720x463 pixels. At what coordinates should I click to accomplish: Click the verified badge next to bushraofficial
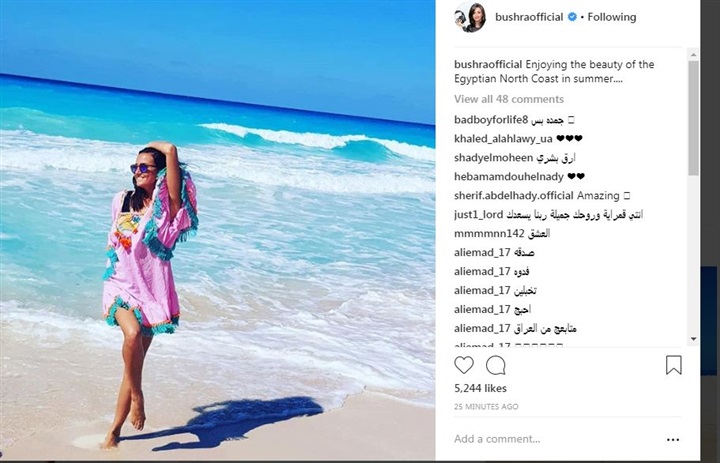[572, 17]
